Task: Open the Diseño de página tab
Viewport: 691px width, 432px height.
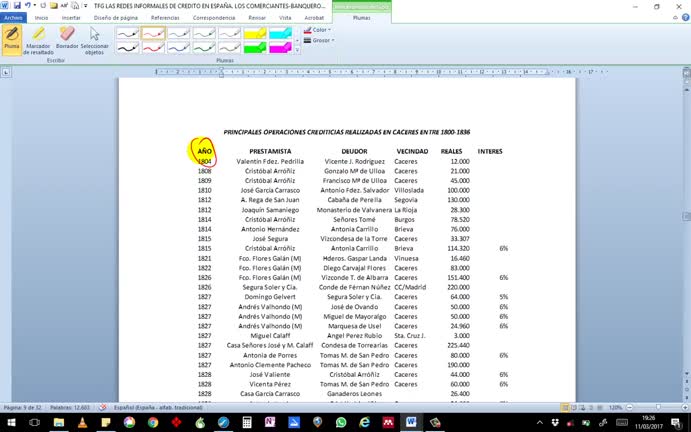Action: (115, 18)
